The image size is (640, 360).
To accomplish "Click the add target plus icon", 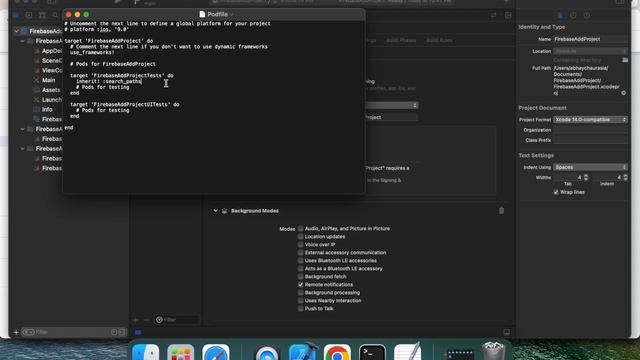I will (x=136, y=320).
